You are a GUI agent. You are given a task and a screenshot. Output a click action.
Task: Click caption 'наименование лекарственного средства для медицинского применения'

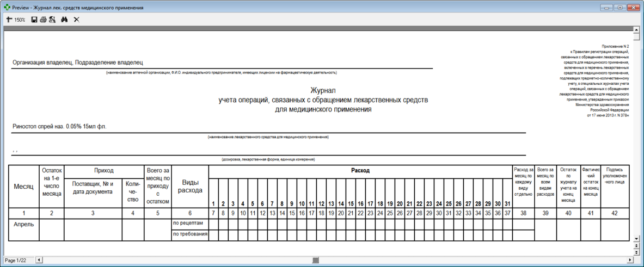pyautogui.click(x=268, y=136)
